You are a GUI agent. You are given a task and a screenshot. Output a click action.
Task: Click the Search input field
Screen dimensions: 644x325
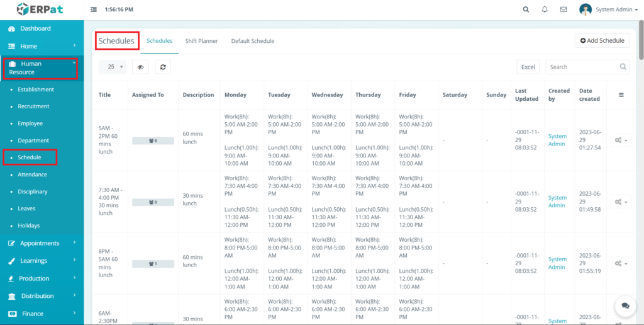click(582, 67)
